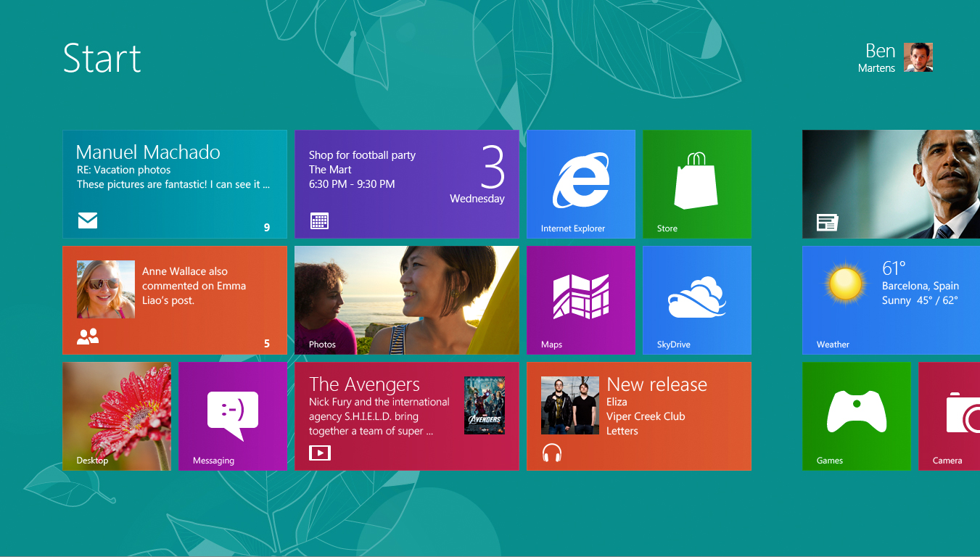Play the Viper Creek Club new release

[638, 416]
